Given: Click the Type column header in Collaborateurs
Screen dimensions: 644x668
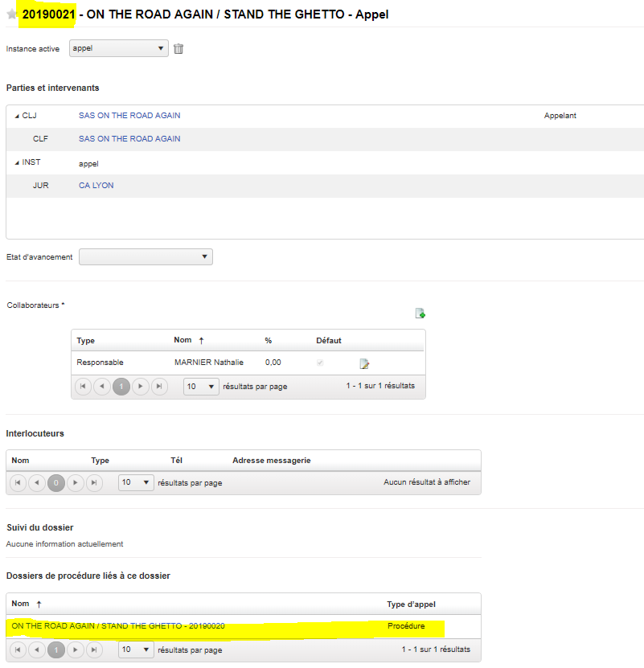Looking at the screenshot, I should [86, 340].
